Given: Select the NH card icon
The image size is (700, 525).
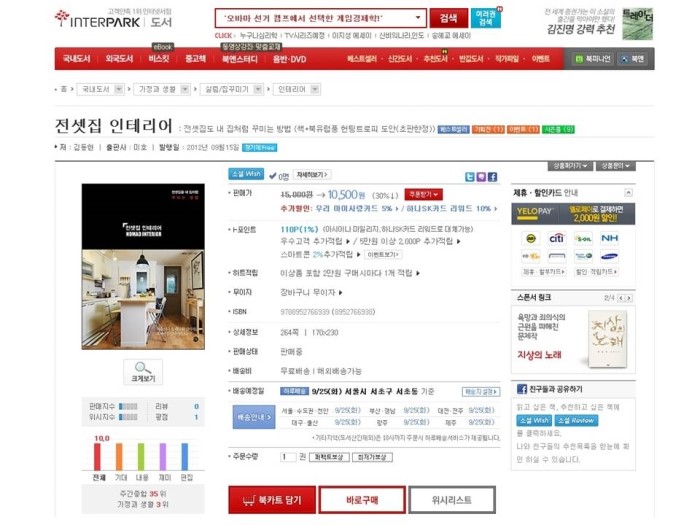Looking at the screenshot, I should coord(609,238).
